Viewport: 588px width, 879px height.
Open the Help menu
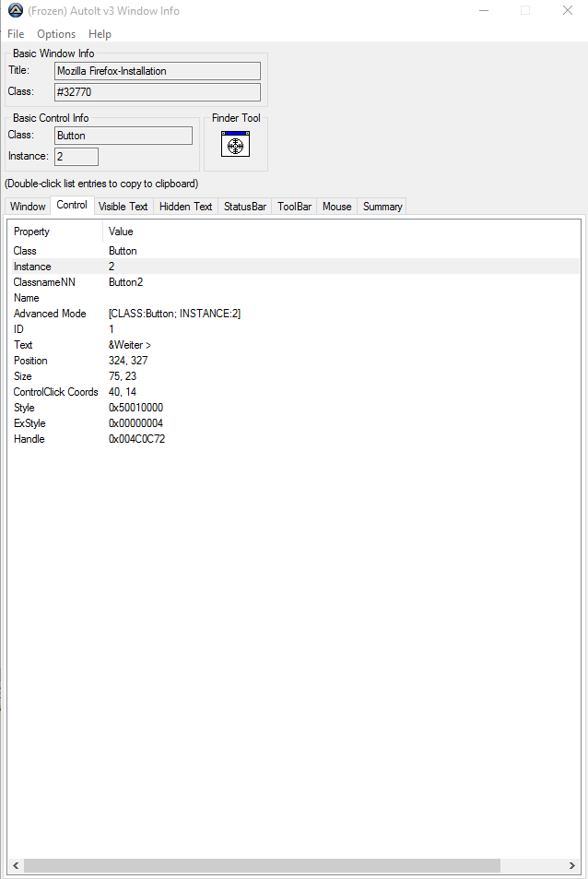point(100,34)
